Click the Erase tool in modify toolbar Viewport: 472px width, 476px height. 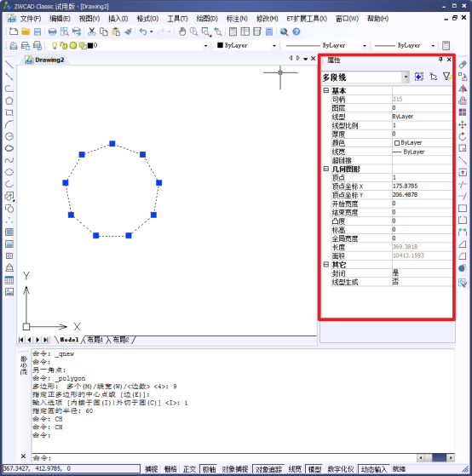(463, 64)
